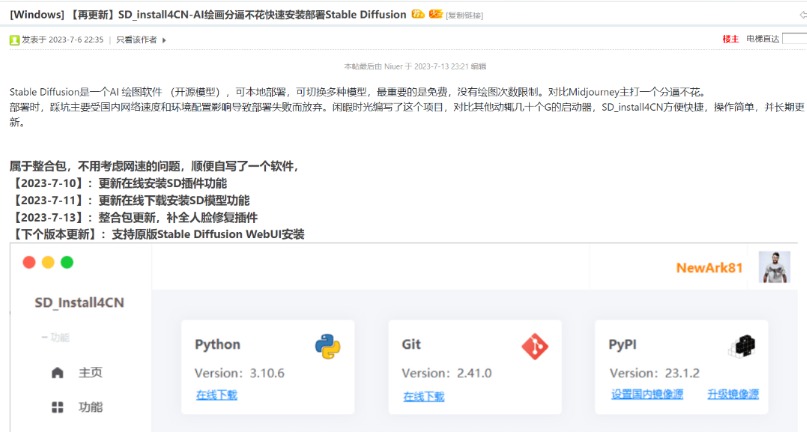Screen dimensions: 807x432
Task: Click the 楼主 floor label
Action: click(x=730, y=39)
